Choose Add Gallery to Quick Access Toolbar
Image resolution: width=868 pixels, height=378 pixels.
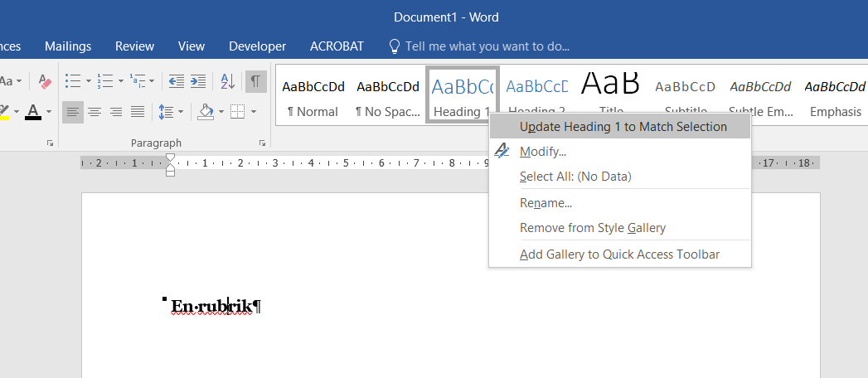click(620, 254)
